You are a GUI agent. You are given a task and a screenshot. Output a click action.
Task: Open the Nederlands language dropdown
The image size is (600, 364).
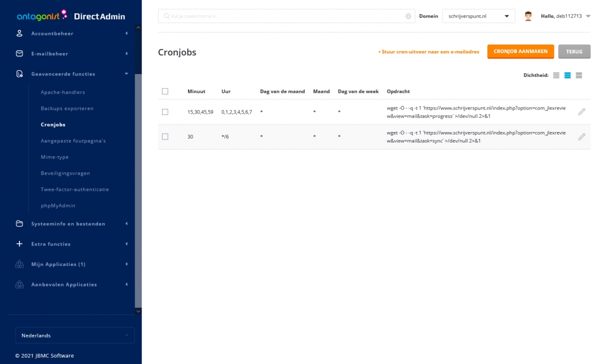[75, 335]
